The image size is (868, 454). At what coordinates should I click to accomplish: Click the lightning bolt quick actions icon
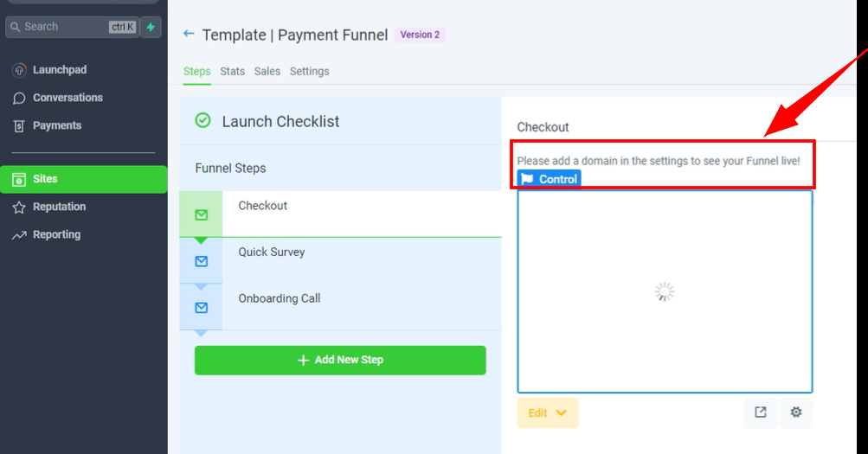[x=151, y=27]
